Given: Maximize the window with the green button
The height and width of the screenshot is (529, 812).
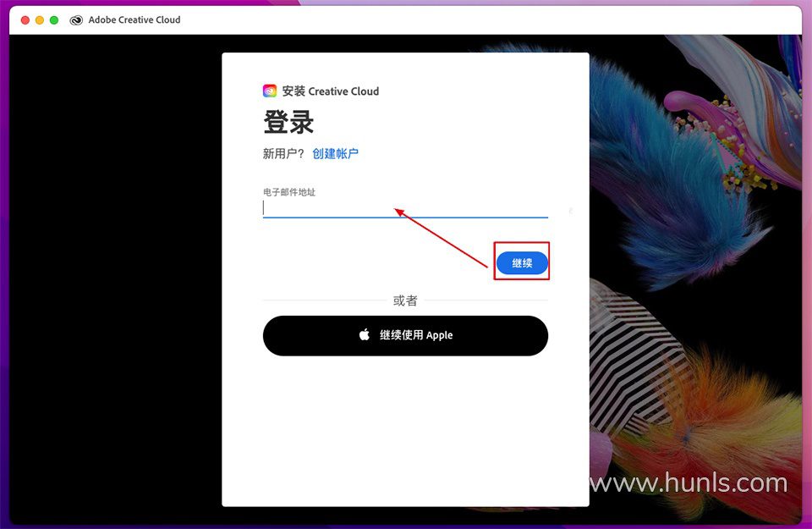Looking at the screenshot, I should 54,20.
